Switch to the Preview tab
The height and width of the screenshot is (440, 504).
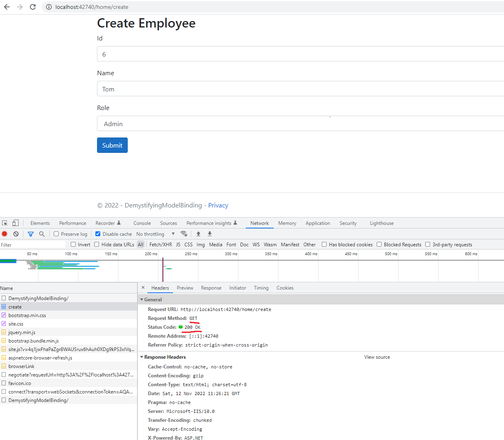point(185,288)
